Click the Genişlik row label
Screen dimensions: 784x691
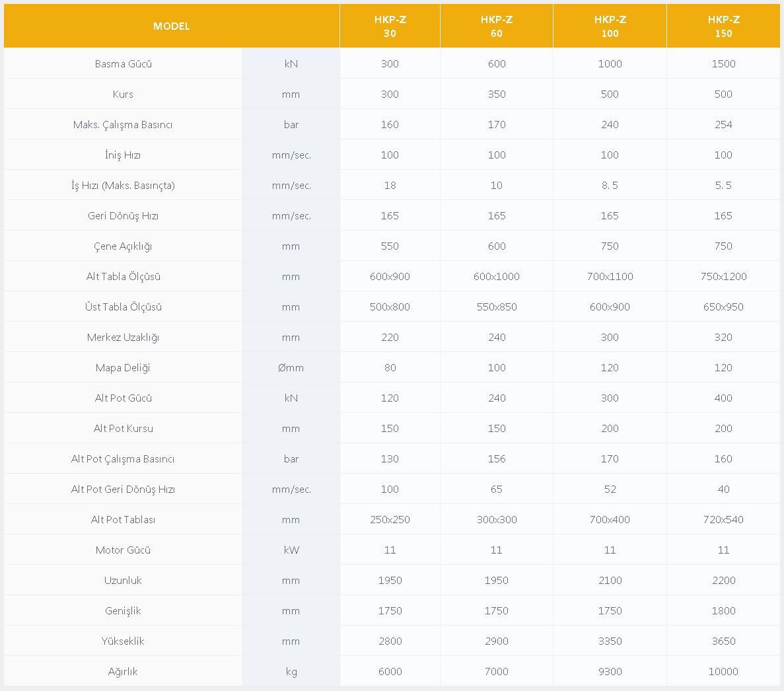(123, 610)
